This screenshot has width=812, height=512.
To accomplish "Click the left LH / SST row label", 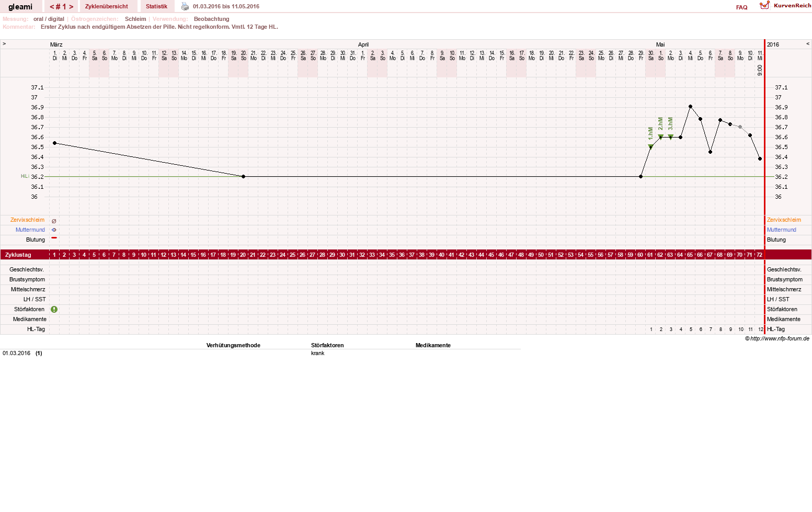I will pos(35,299).
